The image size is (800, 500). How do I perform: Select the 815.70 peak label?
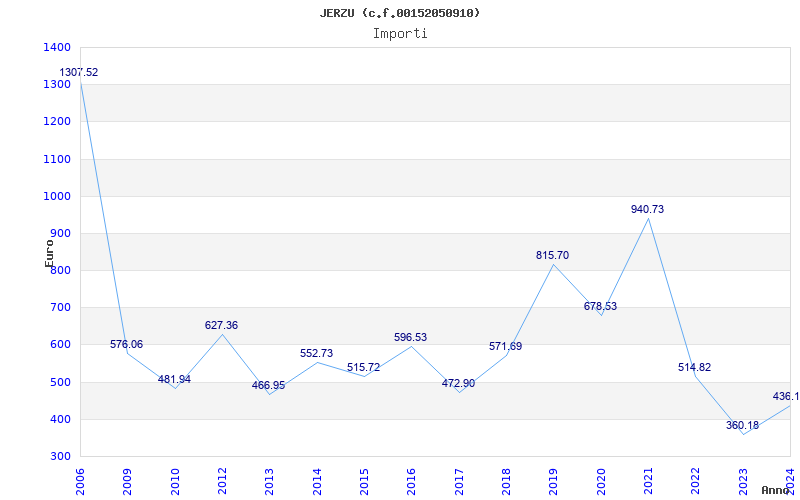click(x=552, y=256)
